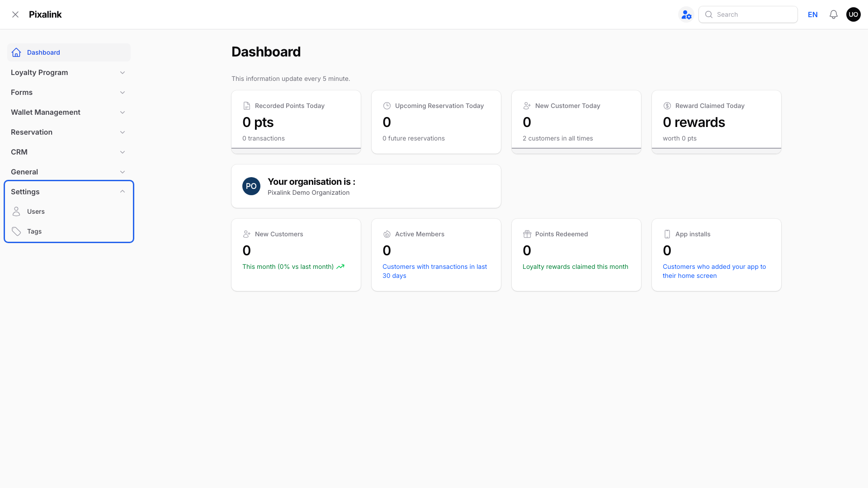Click the New Customer Today person icon

527,106
